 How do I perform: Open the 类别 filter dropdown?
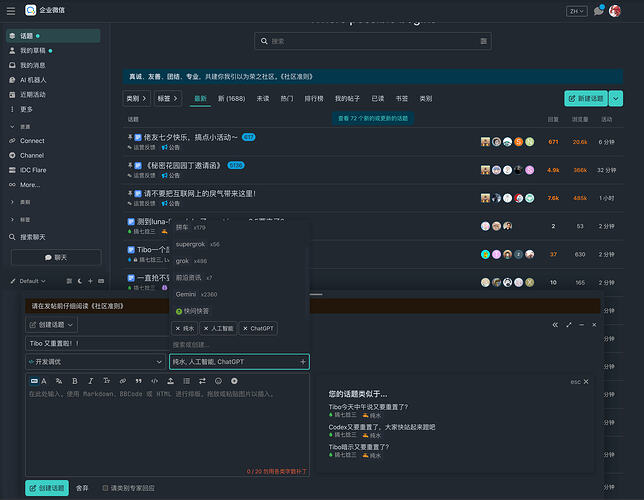click(136, 99)
